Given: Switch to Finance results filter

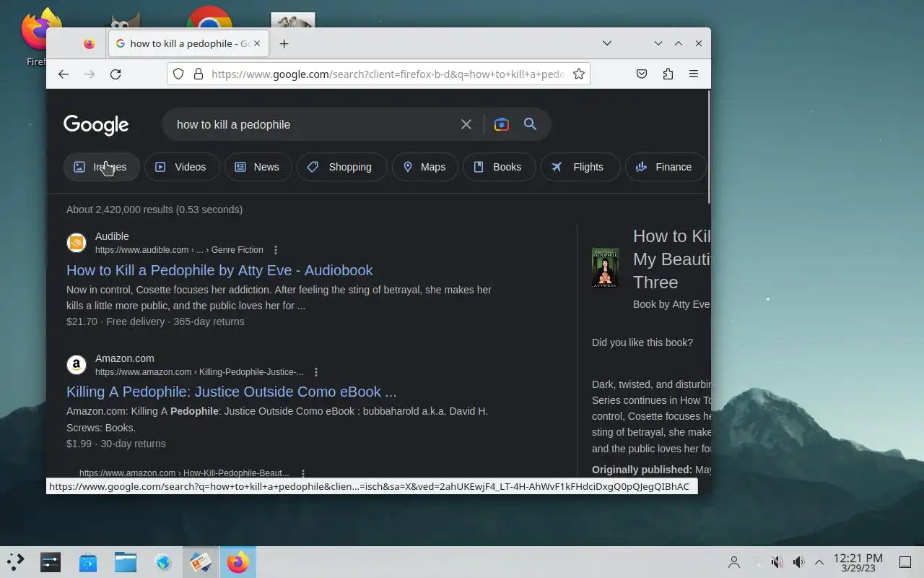Looking at the screenshot, I should (665, 167).
